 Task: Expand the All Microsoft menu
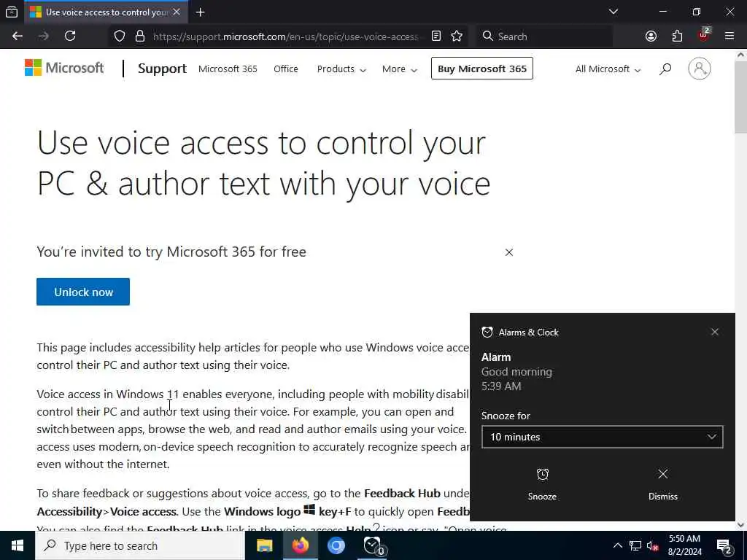(x=608, y=69)
